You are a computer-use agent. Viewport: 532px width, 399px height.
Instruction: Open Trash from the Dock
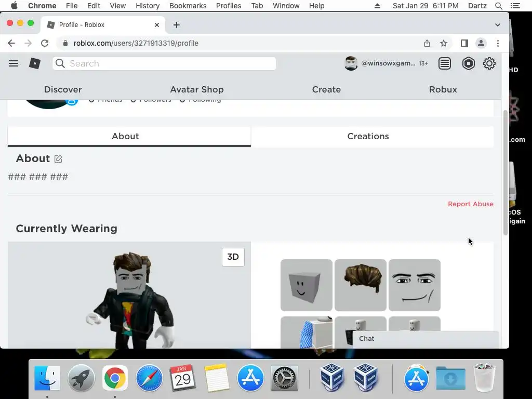coord(484,378)
